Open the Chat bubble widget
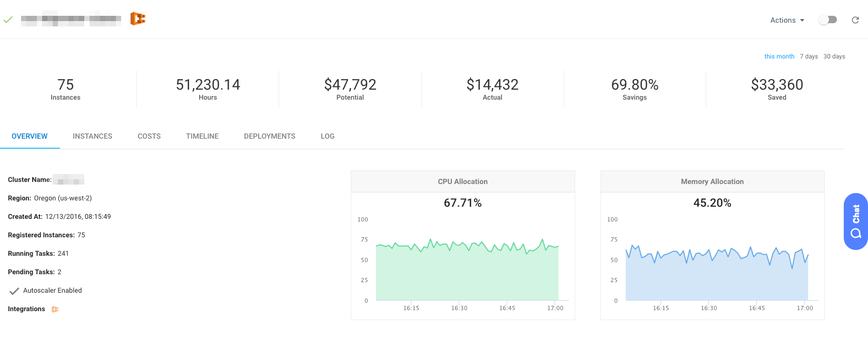The width and height of the screenshot is (868, 337). 855,222
